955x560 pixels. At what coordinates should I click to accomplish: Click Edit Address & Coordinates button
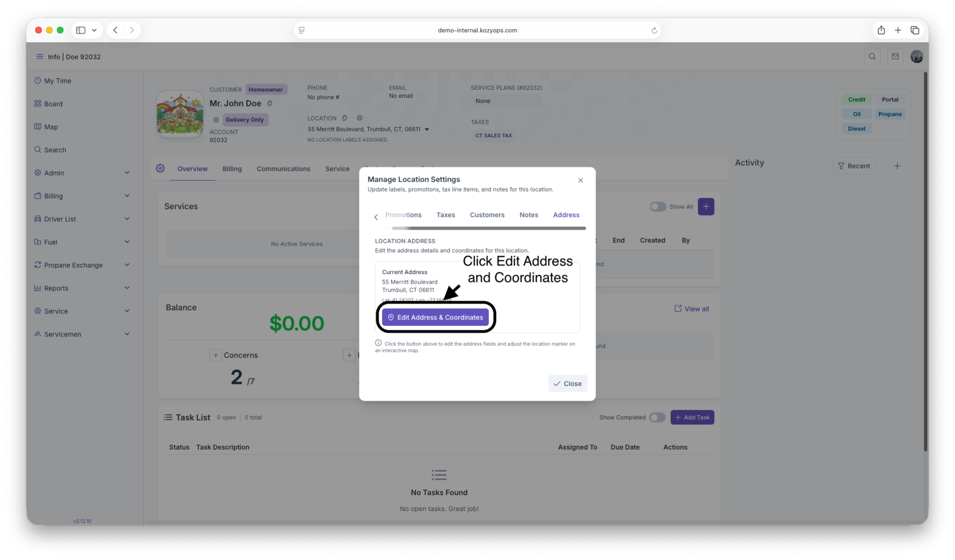click(x=435, y=318)
